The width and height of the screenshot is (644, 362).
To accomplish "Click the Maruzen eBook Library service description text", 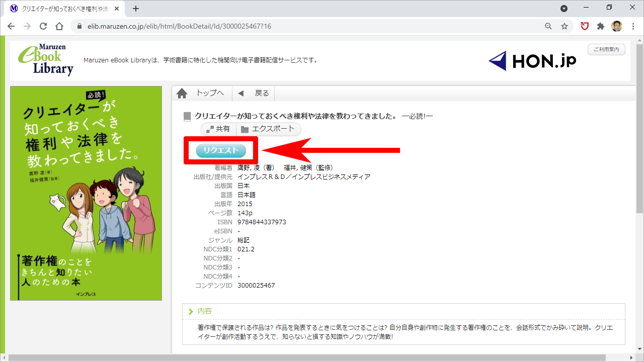I will click(201, 60).
